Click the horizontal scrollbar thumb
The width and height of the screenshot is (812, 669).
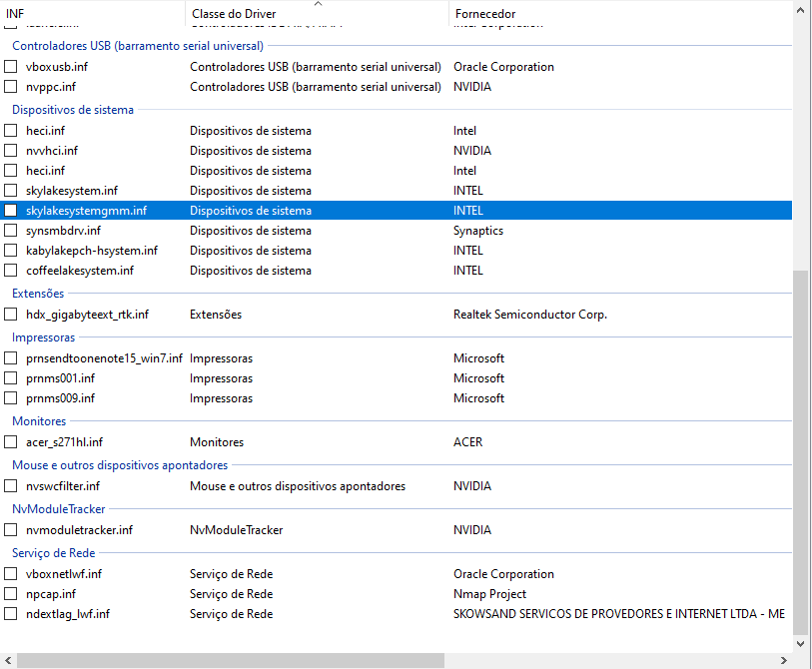pyautogui.click(x=231, y=660)
